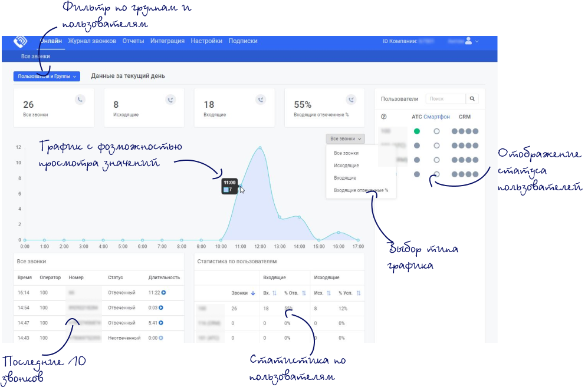Toggle sorting on the Вх. column
Image resolution: width=588 pixels, height=387 pixels.
pyautogui.click(x=274, y=293)
